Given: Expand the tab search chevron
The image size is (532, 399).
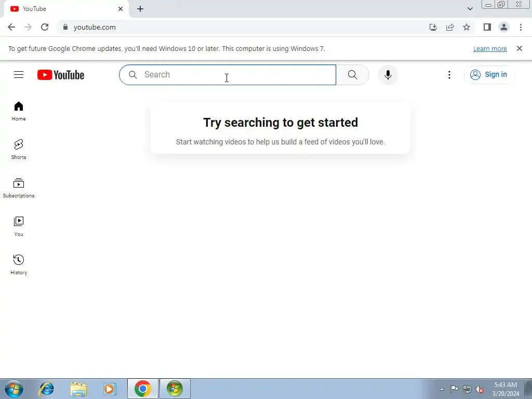Looking at the screenshot, I should pos(470,9).
